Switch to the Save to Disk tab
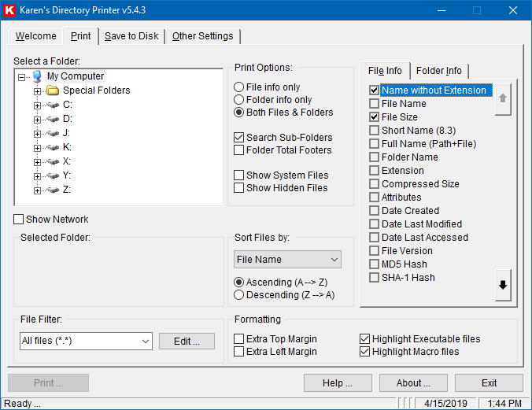Screen dimensions: 532x410 click(x=131, y=36)
